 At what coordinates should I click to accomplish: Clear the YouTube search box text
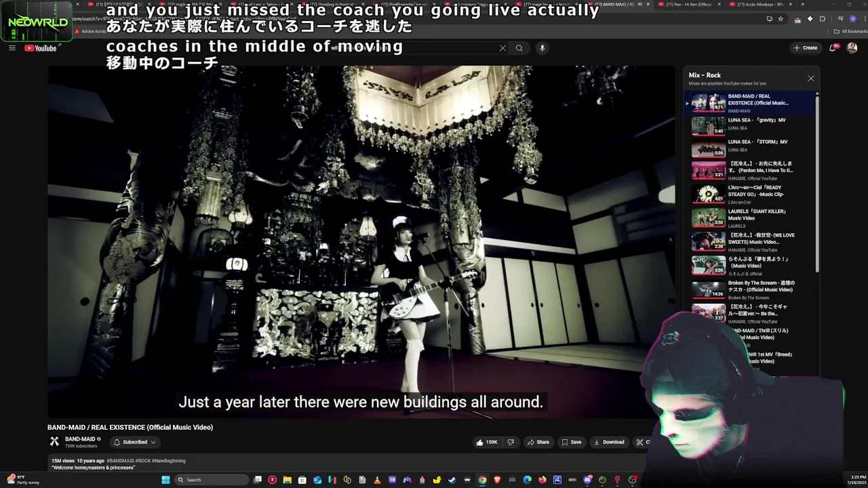tap(502, 48)
